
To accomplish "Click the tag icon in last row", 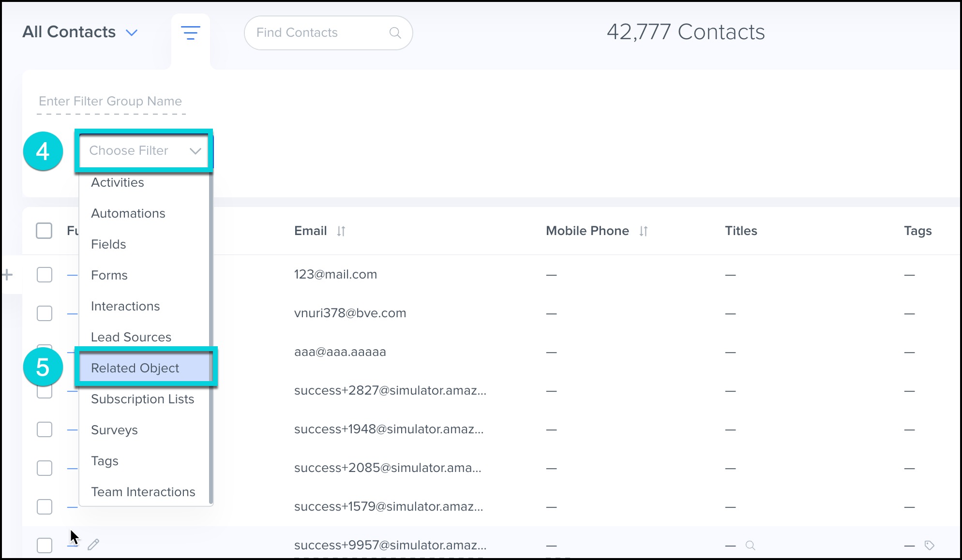I will pyautogui.click(x=929, y=545).
